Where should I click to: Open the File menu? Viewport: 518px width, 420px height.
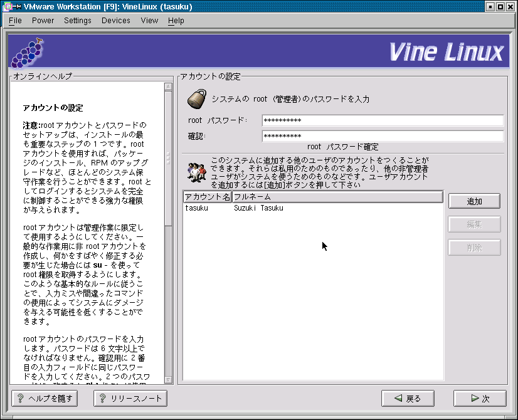click(x=15, y=21)
